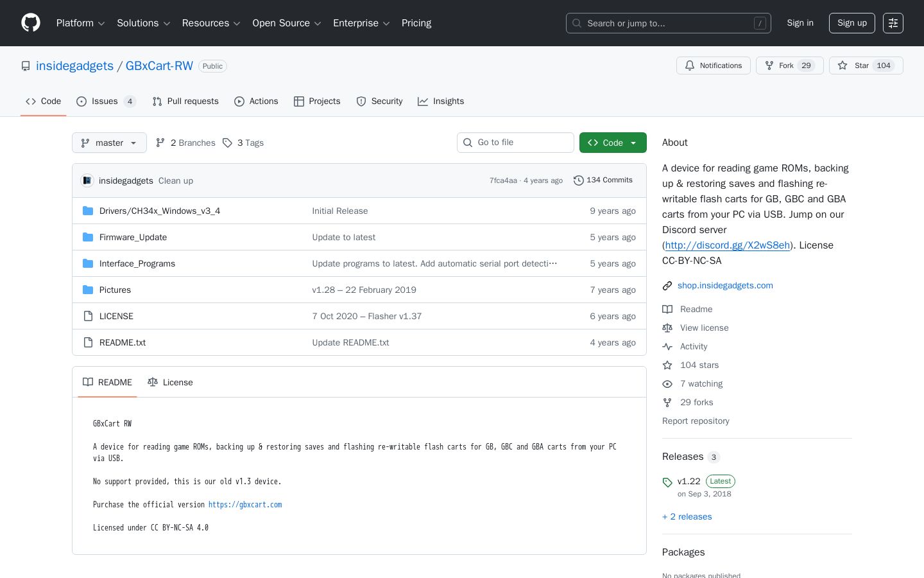Image resolution: width=924 pixels, height=578 pixels.
Task: Open the Discord invite link in About
Action: [x=728, y=245]
